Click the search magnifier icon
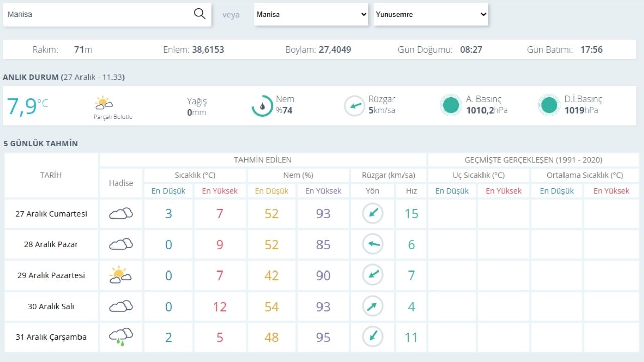Image resolution: width=644 pixels, height=362 pixels. pos(200,14)
